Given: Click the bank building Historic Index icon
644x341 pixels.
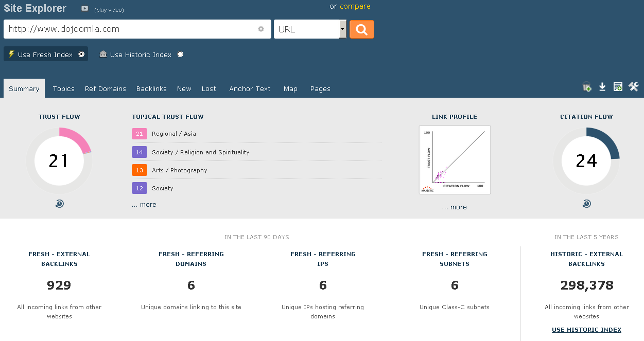Looking at the screenshot, I should point(103,54).
